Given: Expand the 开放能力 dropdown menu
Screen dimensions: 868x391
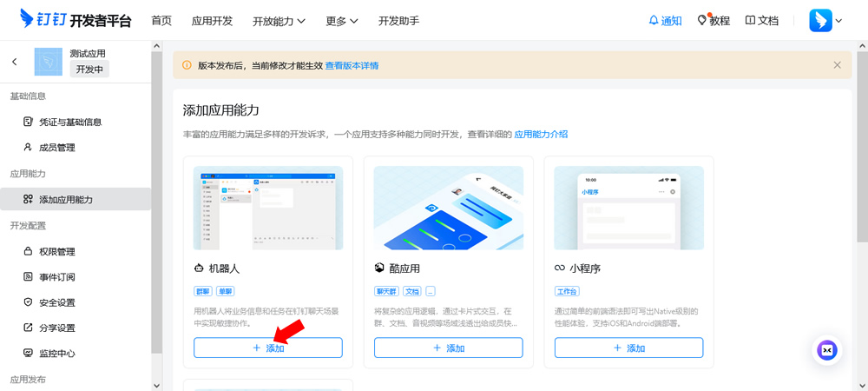Looking at the screenshot, I should click(279, 20).
